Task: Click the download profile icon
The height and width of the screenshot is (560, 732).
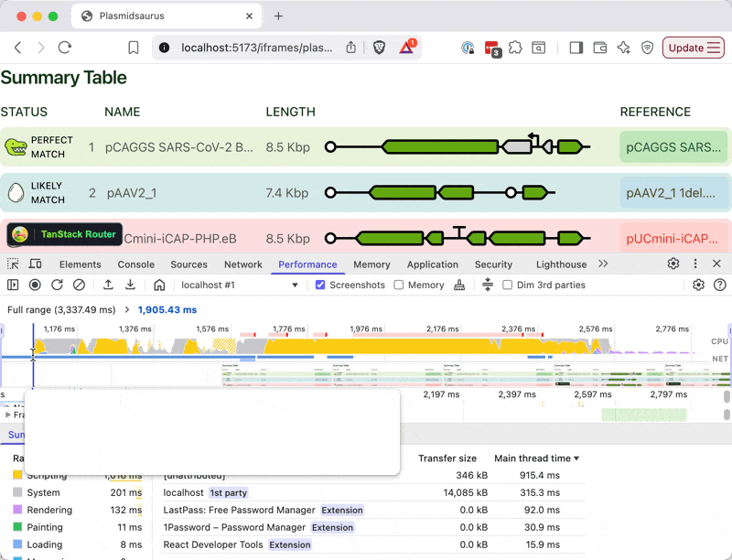Action: [130, 285]
